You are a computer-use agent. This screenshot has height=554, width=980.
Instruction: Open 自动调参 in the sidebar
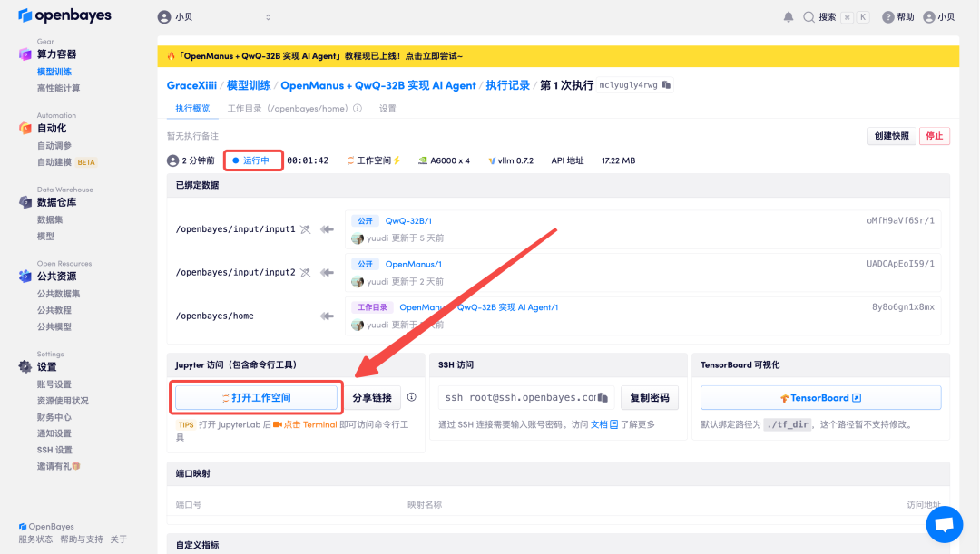coord(54,145)
